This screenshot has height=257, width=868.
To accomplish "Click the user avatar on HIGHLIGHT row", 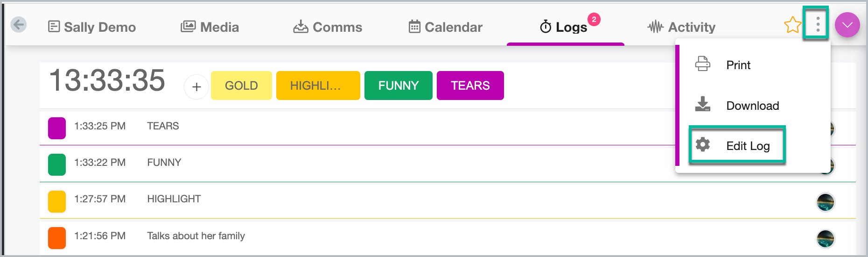I will pos(825,202).
